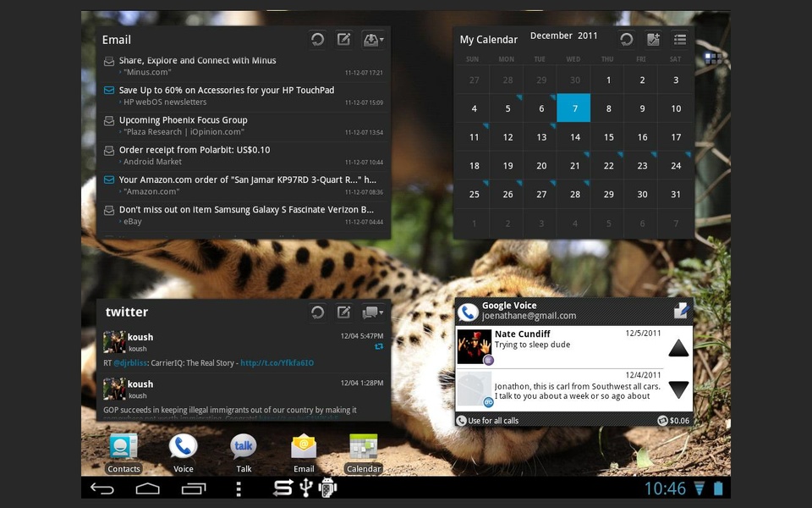View the $0.06 Google Voice credit balance
This screenshot has height=508, width=812.
[x=673, y=421]
